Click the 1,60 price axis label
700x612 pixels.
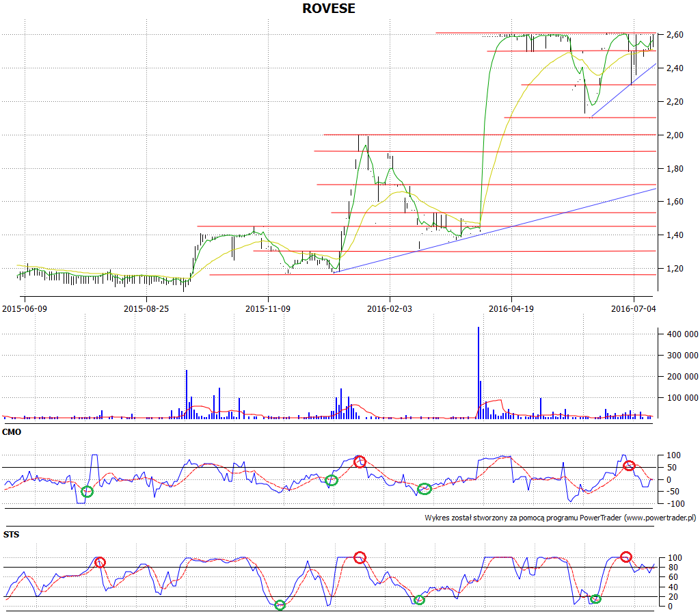point(675,202)
